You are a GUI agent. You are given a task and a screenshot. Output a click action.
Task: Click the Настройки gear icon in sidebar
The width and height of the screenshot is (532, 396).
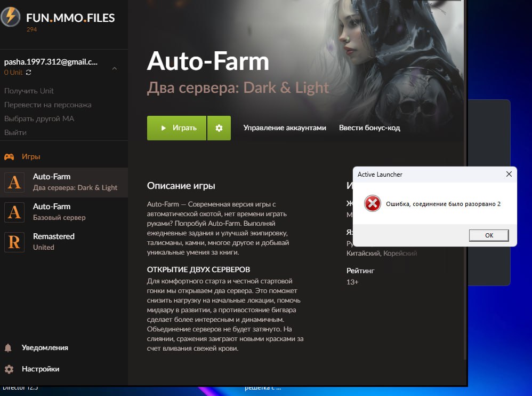coord(9,369)
